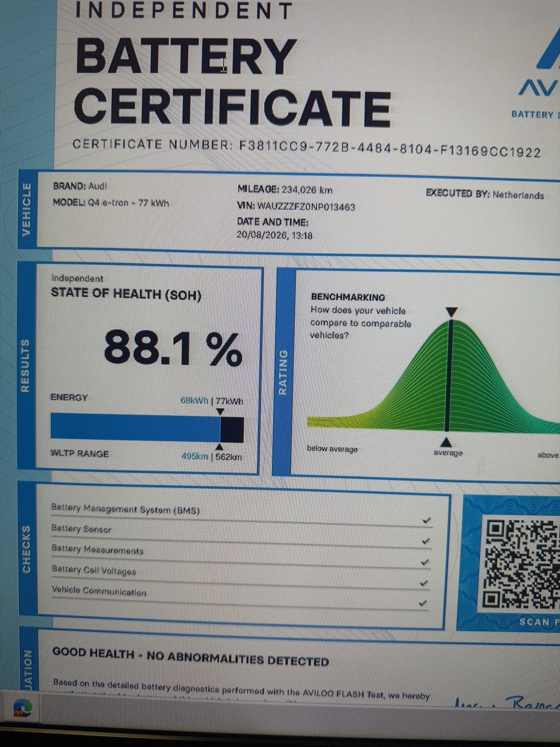Click the QR code on the certificate

pos(521,564)
